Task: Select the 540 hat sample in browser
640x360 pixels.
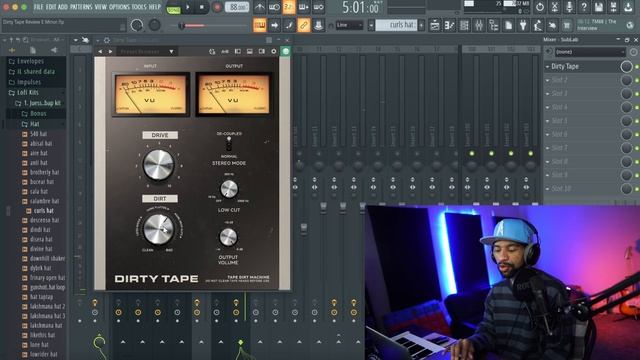Action: pyautogui.click(x=38, y=134)
